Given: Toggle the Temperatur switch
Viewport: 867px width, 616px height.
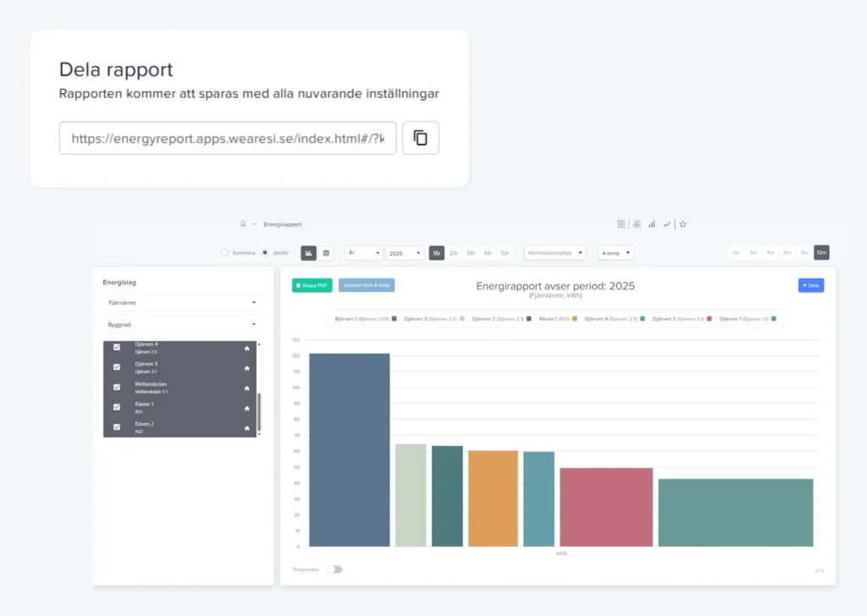Looking at the screenshot, I should (x=334, y=569).
